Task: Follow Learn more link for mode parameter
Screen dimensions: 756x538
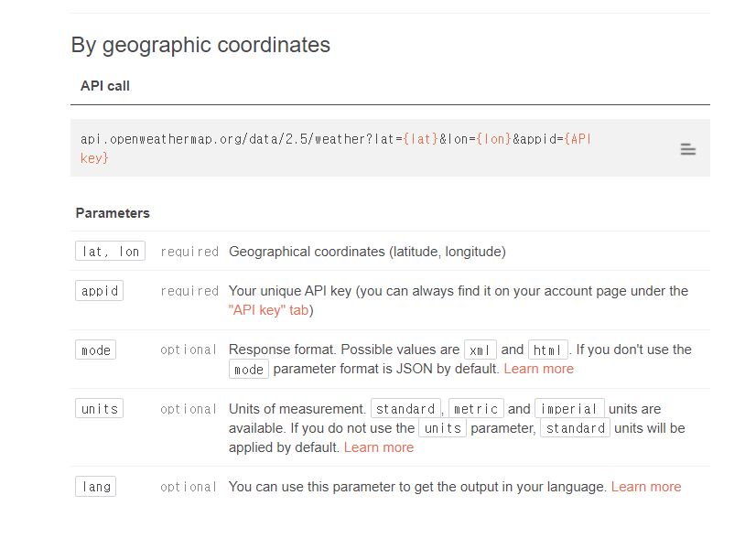Action: click(538, 369)
